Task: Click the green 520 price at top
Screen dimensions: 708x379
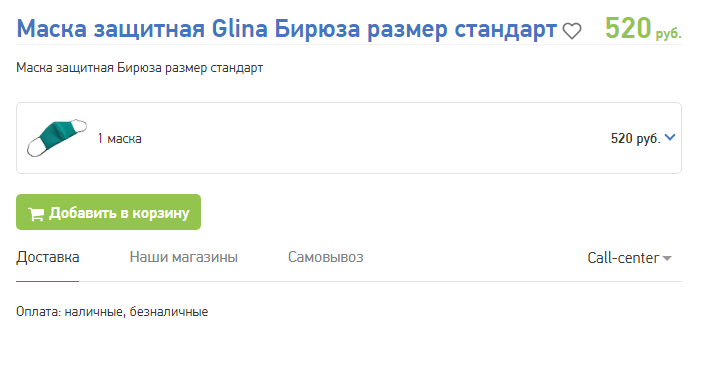Action: click(628, 28)
